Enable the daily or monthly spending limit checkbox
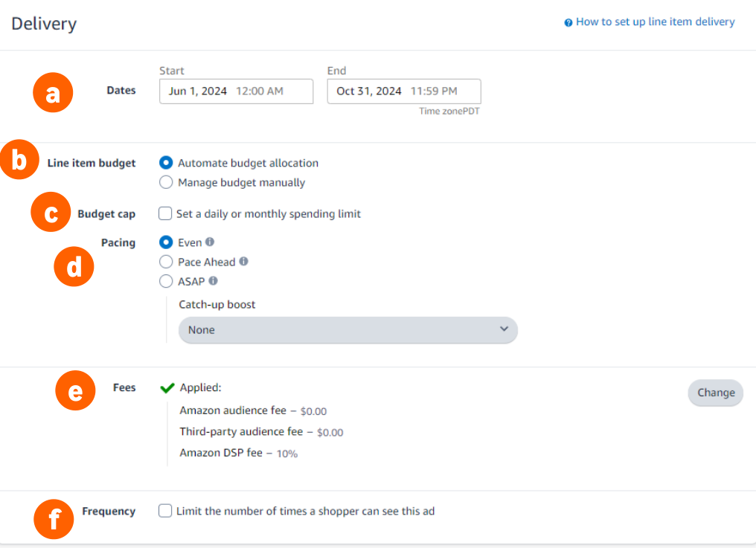 coord(165,213)
